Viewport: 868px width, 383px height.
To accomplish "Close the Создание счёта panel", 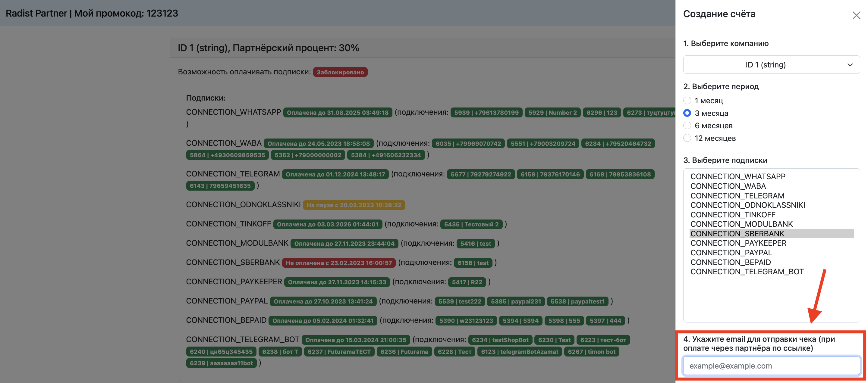I will tap(856, 15).
